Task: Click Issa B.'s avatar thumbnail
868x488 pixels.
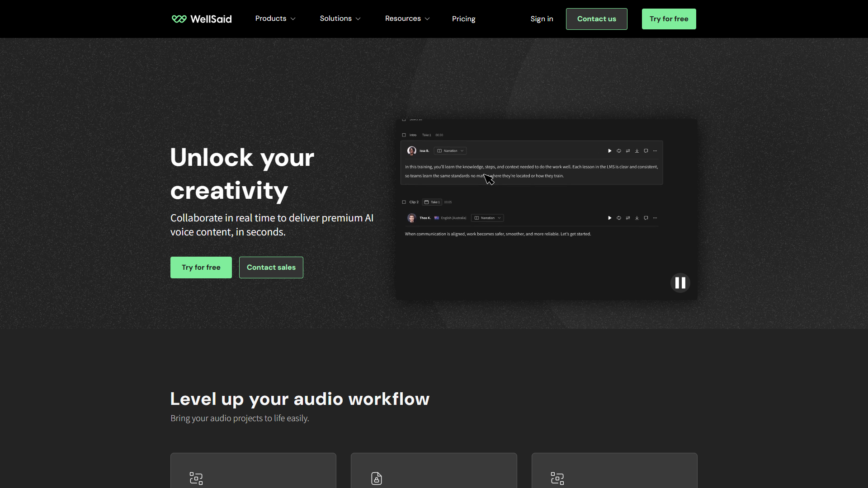Action: click(412, 150)
